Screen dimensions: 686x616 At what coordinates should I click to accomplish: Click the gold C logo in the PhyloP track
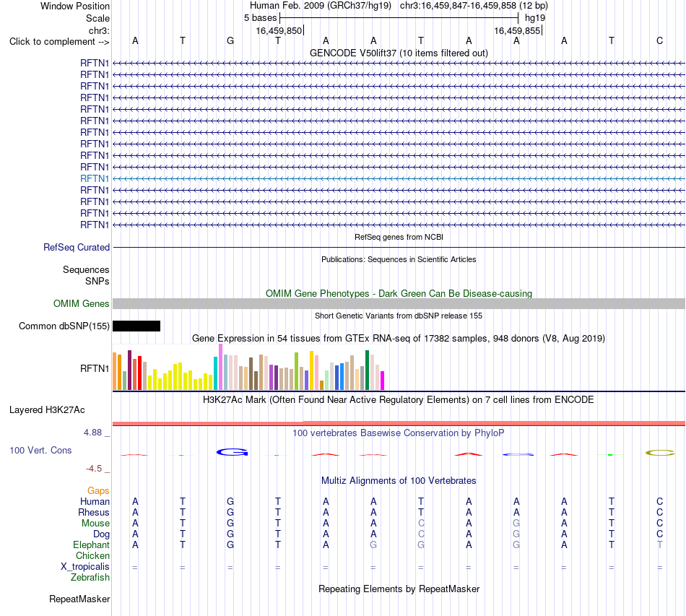[x=660, y=453]
